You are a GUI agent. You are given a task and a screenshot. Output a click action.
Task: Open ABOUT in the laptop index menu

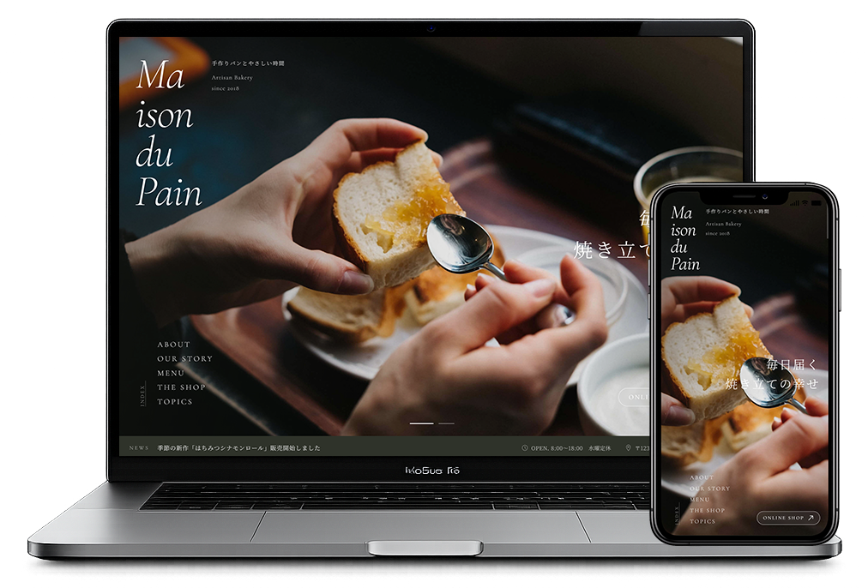pyautogui.click(x=173, y=345)
